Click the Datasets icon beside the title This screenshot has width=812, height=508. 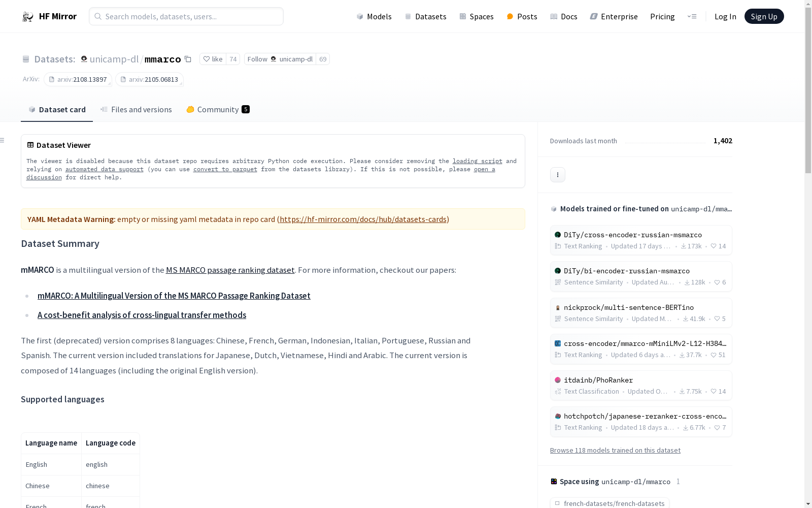[x=26, y=59]
